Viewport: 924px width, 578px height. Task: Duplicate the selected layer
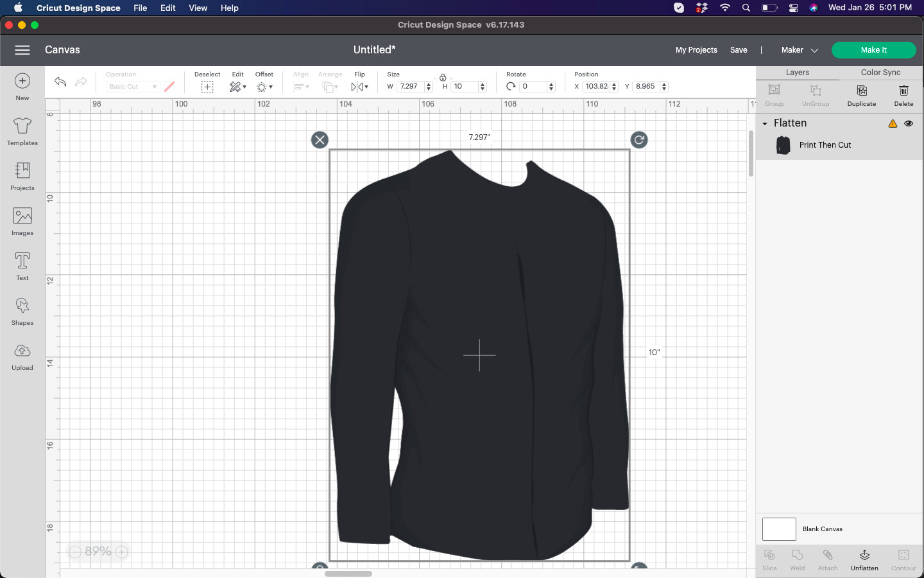pyautogui.click(x=862, y=95)
